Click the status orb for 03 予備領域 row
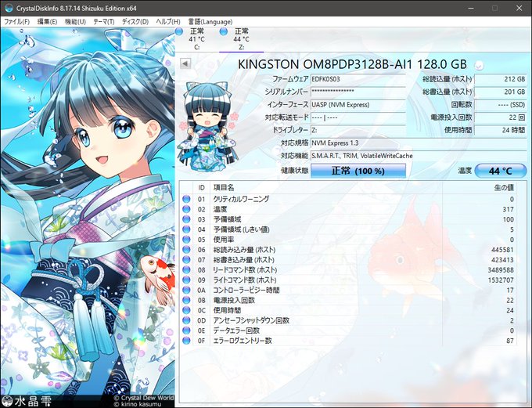This screenshot has height=408, width=532. (186, 219)
